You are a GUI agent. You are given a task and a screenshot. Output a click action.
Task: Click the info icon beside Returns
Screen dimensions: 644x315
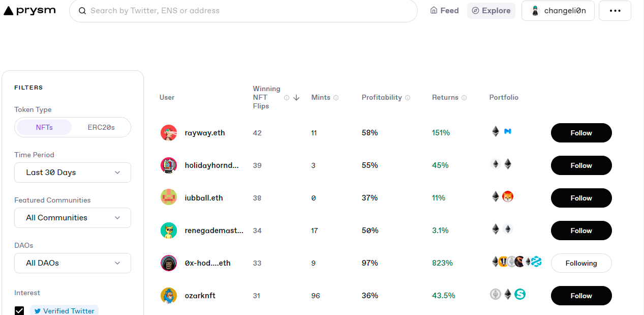tap(464, 98)
